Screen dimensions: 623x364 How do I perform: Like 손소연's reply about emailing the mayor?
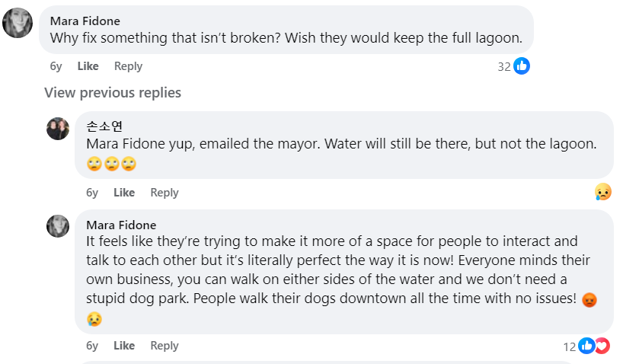(124, 193)
